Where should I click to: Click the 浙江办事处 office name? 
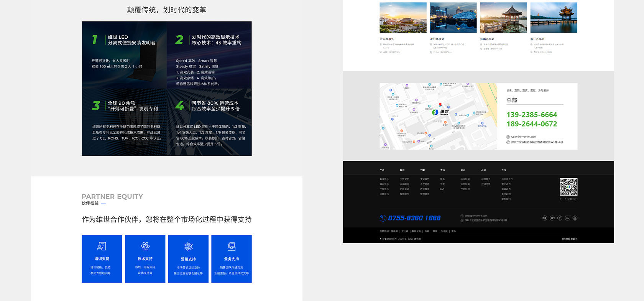click(537, 39)
